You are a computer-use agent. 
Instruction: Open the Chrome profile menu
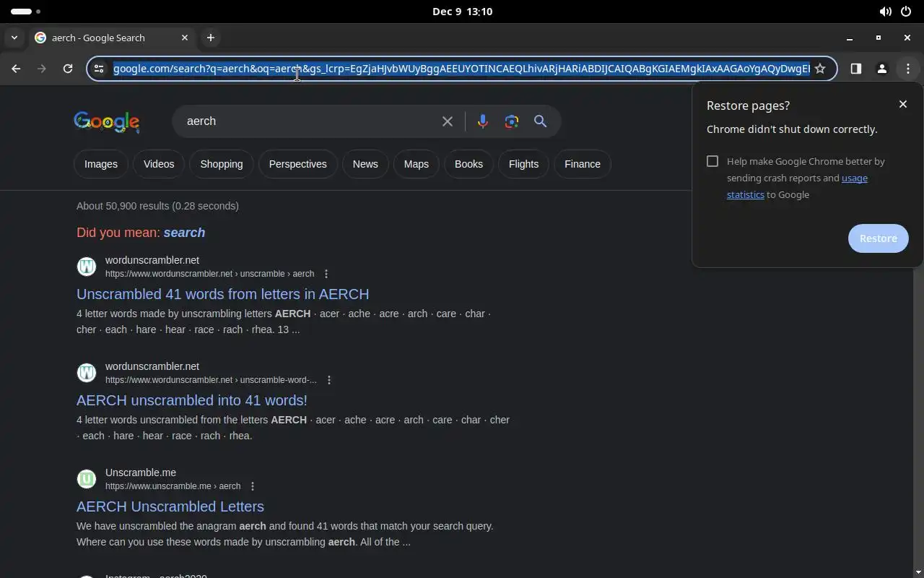(882, 69)
